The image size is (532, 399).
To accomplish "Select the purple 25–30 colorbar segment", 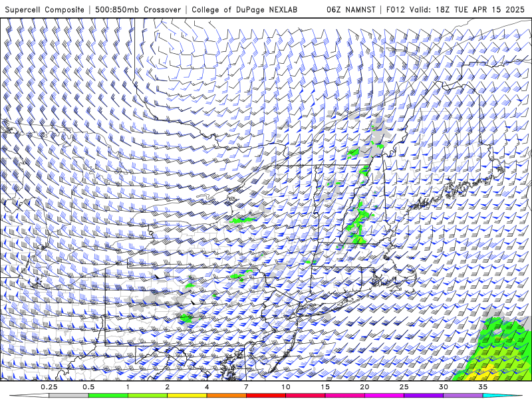I will (x=424, y=396).
